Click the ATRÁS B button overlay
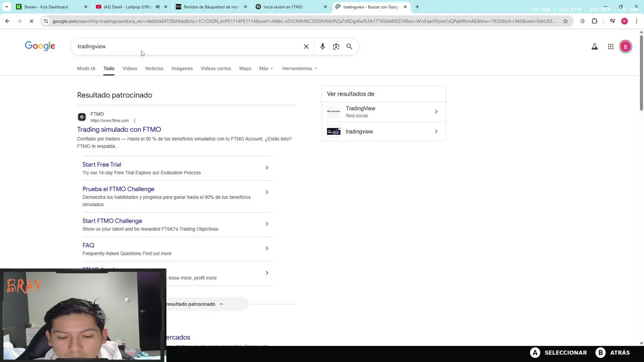The height and width of the screenshot is (362, 644). pos(613,353)
